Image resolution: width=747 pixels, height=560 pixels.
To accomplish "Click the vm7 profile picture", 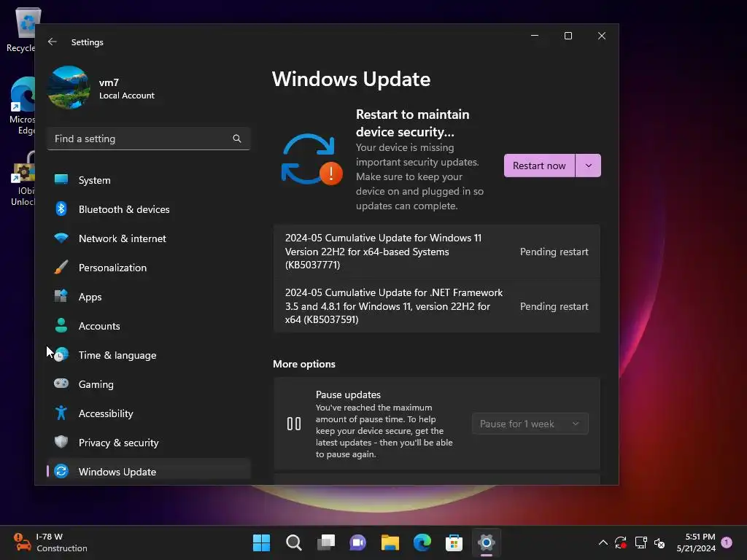I will (x=69, y=87).
